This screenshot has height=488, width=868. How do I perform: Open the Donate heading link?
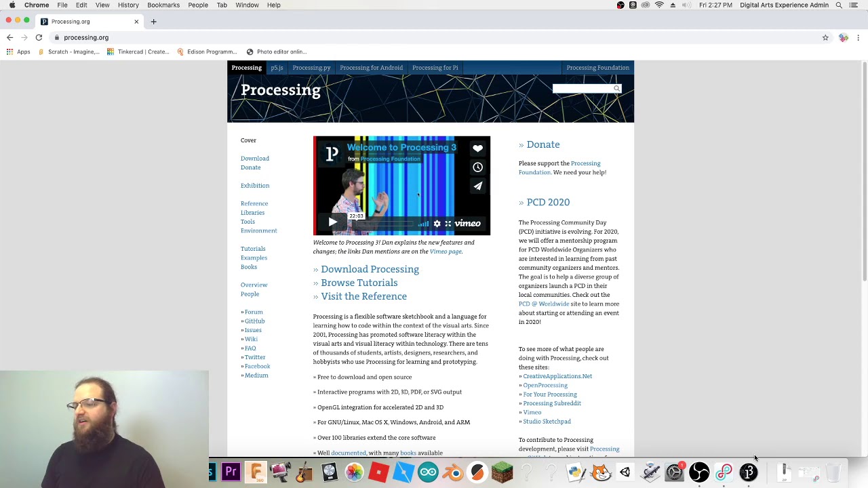coord(542,144)
